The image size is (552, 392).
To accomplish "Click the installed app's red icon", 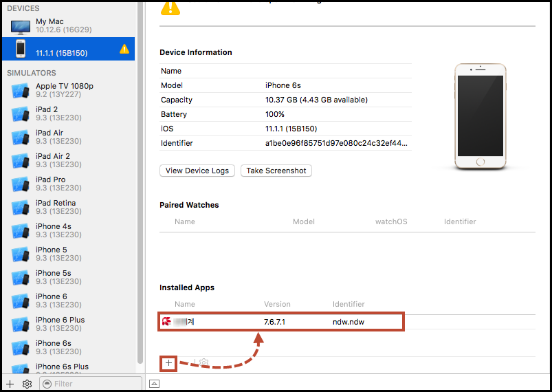I will tap(166, 321).
